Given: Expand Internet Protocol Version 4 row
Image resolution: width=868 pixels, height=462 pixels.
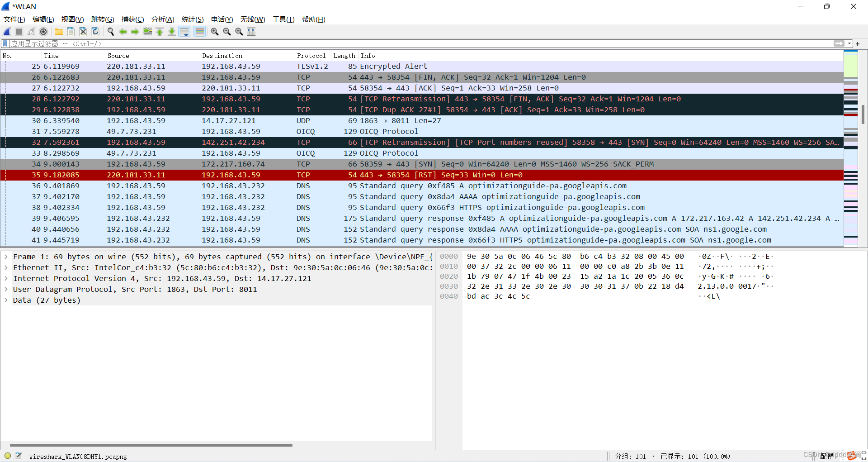Looking at the screenshot, I should [5, 278].
